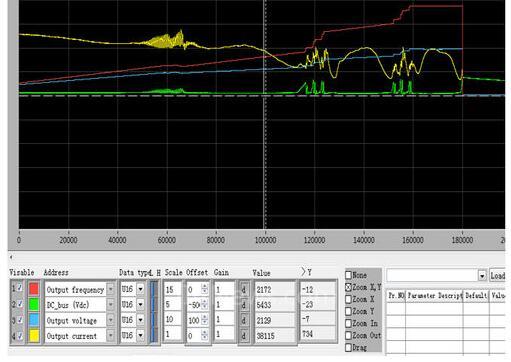Toggle visibility checkbox for channel 1
The image size is (511, 362).
coord(20,287)
